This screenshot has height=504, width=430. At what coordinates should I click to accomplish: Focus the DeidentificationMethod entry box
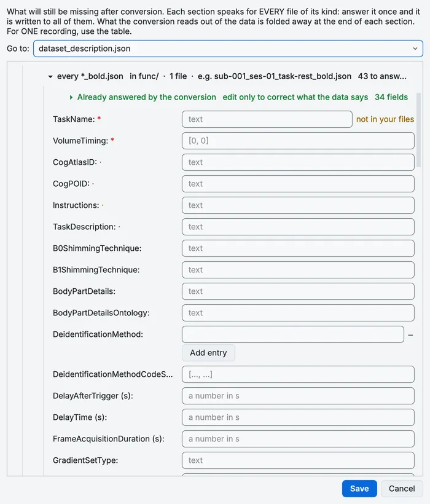coord(293,334)
